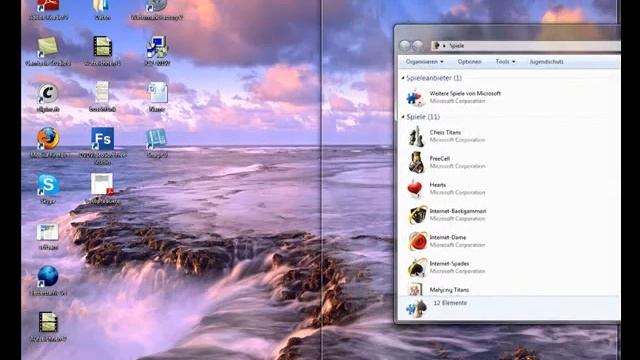Screen dimensions: 640x360
Task: Launch Internet-Spades from the games list
Action: pos(417,267)
